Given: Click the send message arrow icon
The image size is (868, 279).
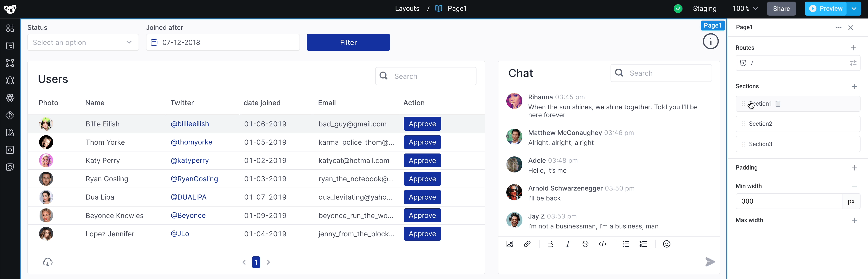Looking at the screenshot, I should [710, 262].
